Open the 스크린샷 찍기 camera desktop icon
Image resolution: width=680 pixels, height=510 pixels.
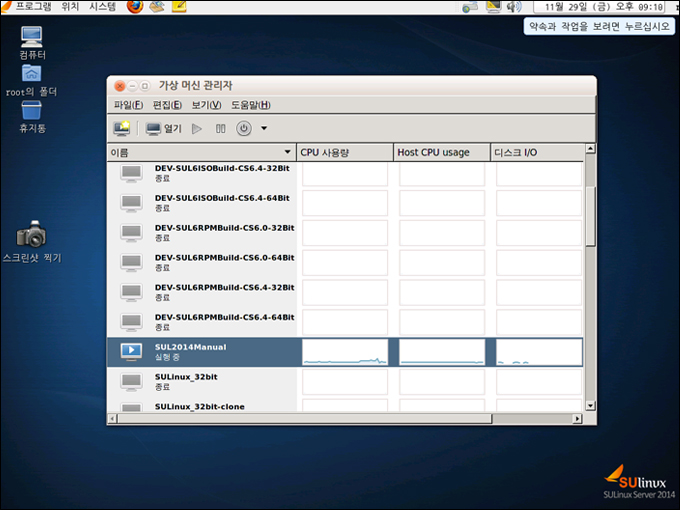(x=31, y=235)
